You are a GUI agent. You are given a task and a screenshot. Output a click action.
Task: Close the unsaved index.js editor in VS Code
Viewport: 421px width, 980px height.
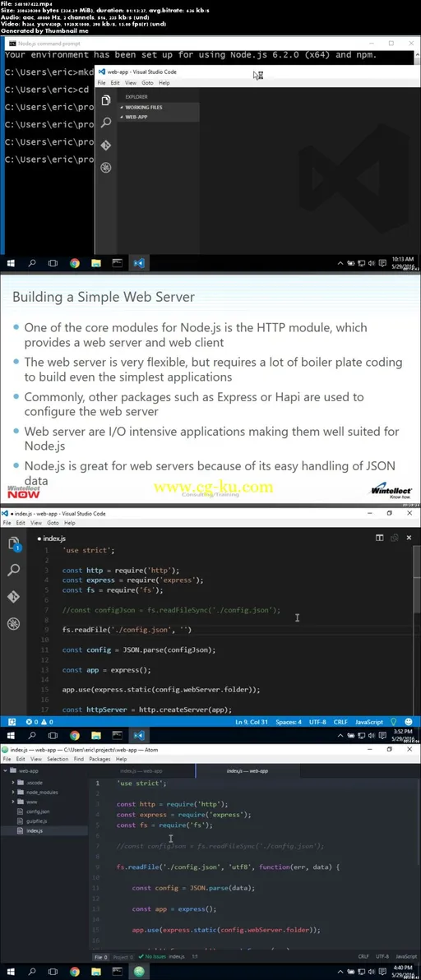pyautogui.click(x=409, y=538)
